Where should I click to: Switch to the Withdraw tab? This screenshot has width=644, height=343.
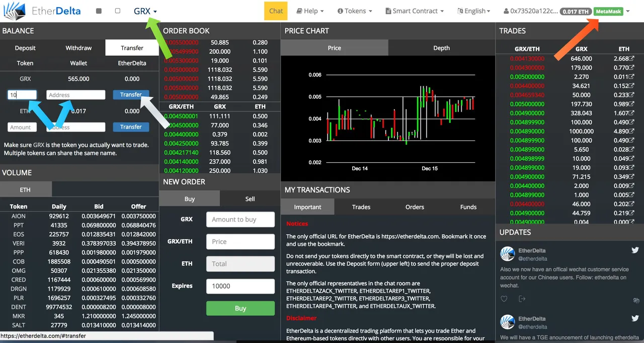tap(78, 48)
